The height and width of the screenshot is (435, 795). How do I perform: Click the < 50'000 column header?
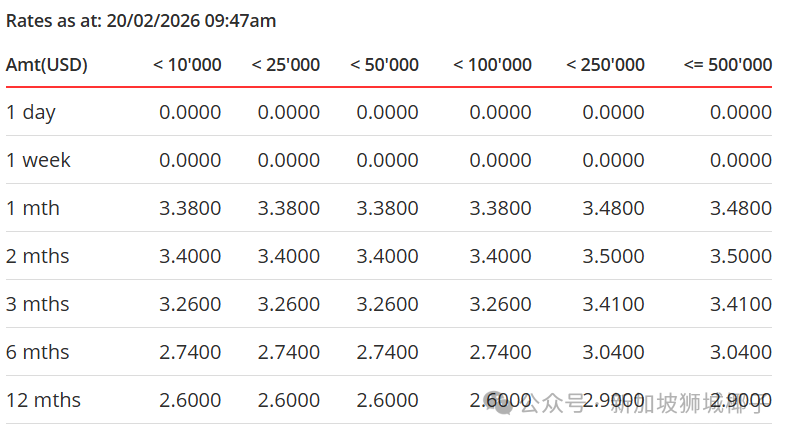coord(384,65)
